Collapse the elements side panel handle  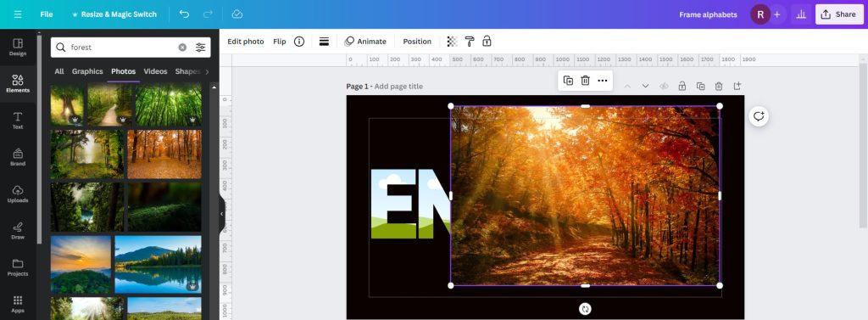[221, 214]
